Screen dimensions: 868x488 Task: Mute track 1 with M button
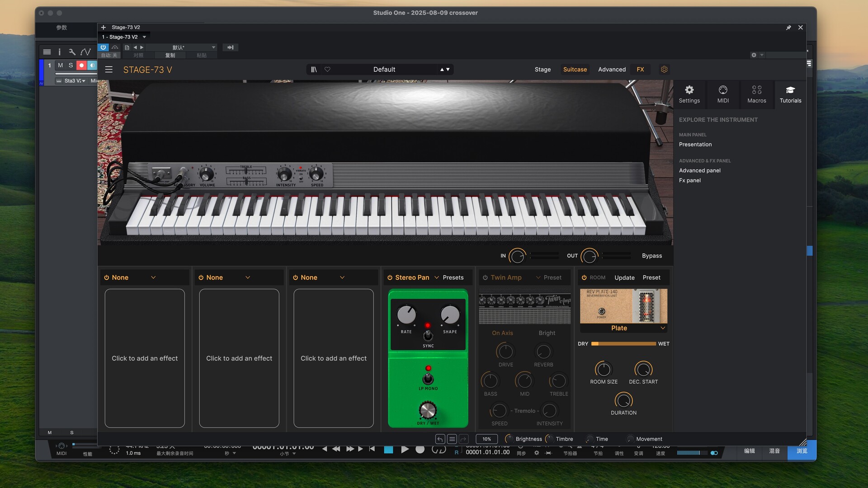click(x=60, y=66)
